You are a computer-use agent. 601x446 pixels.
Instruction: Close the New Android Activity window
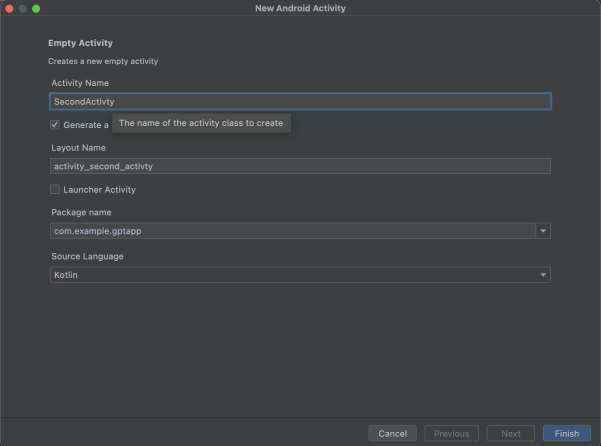(9, 8)
